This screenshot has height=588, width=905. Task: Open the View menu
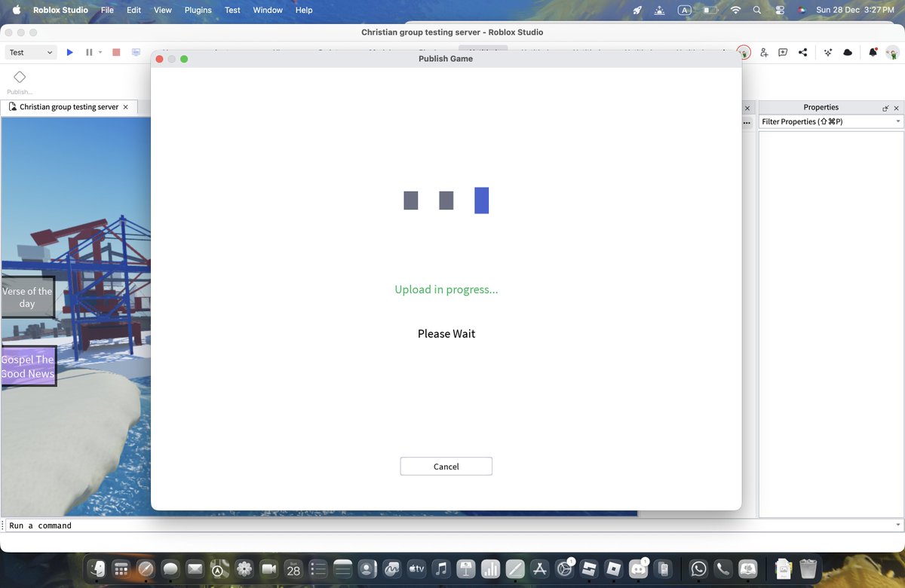click(162, 10)
